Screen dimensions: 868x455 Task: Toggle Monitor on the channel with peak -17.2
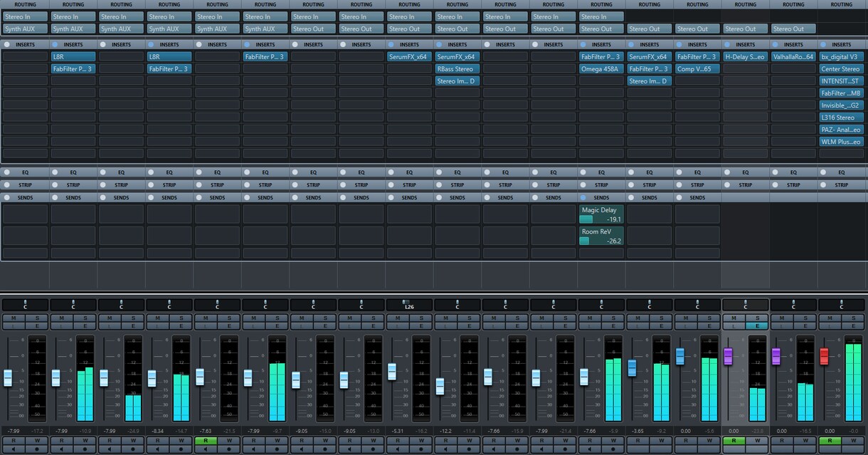coord(13,449)
